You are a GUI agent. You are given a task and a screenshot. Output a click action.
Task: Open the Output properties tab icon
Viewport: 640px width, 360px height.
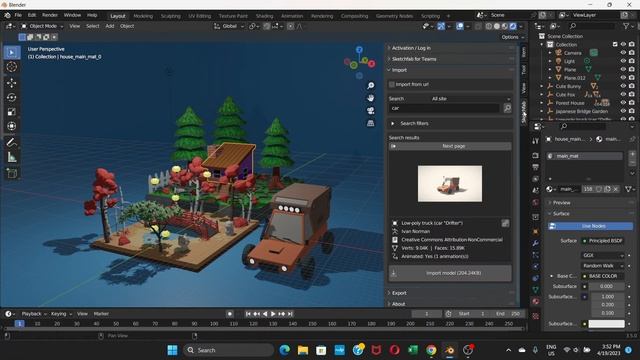pos(535,167)
